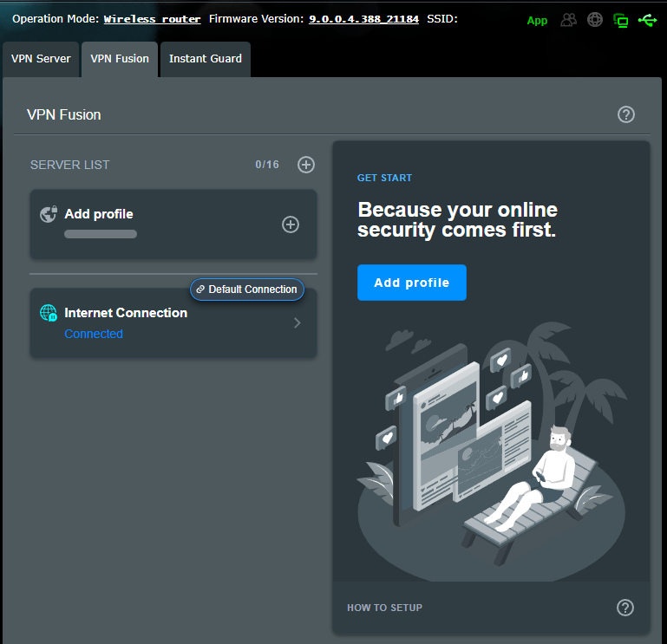Click the green USB icon in header
Viewport: 667px width, 644px height.
[x=647, y=20]
